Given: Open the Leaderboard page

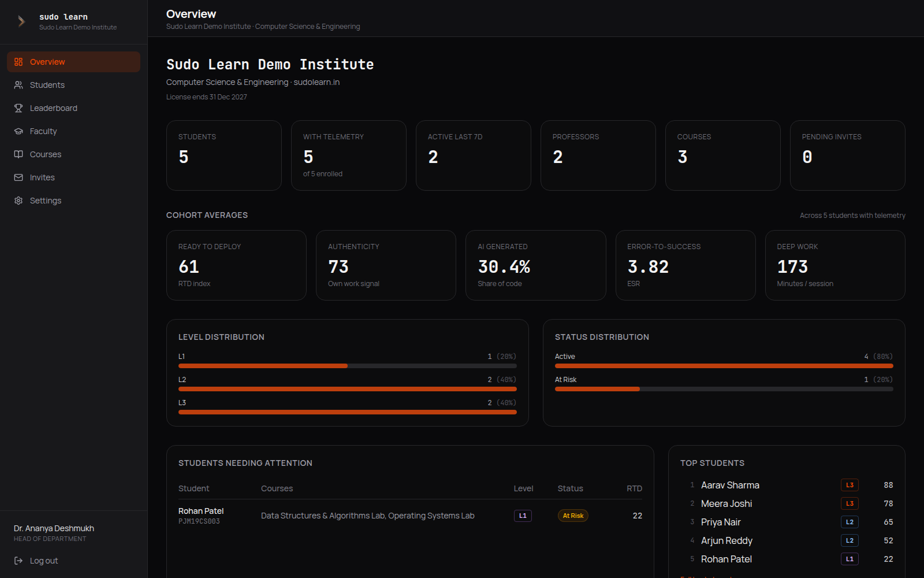Looking at the screenshot, I should pos(73,108).
